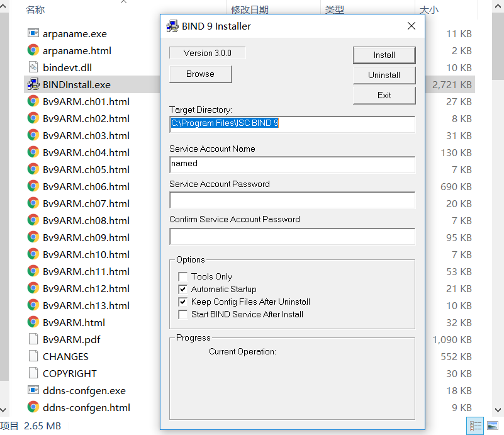Viewport: 504px width, 435px height.
Task: Click the Chrome icon for arpaname.html
Action: (x=33, y=50)
